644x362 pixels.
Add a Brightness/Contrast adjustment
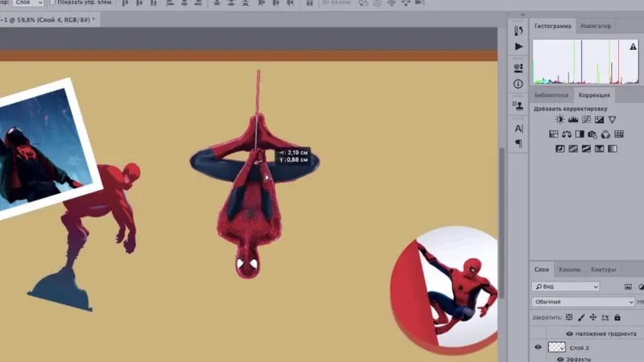pos(559,119)
